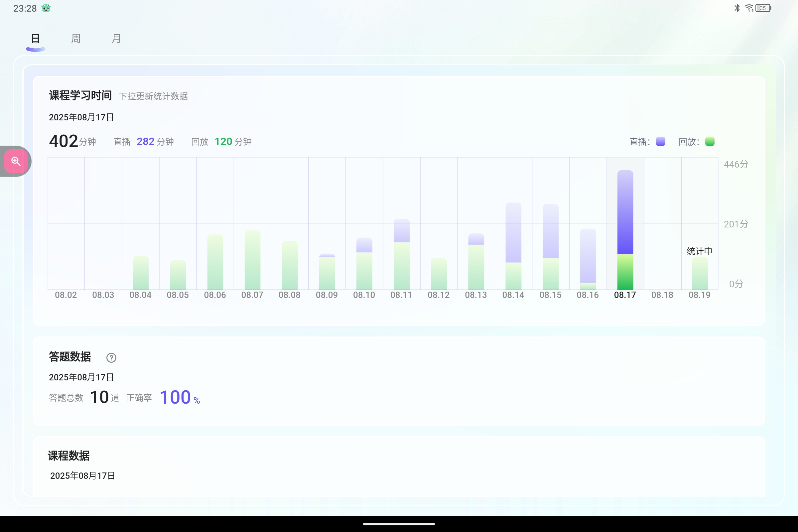Viewport: 798px width, 532px height.
Task: Click the green 回放 legend swatch
Action: (x=710, y=142)
